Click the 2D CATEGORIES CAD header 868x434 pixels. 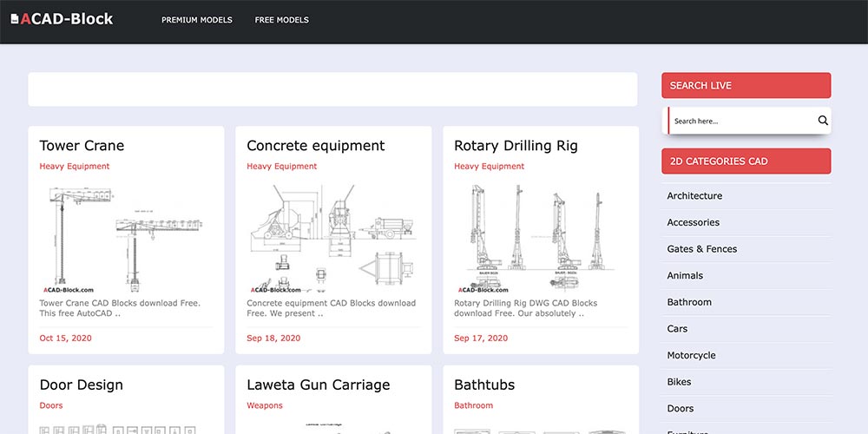point(746,161)
